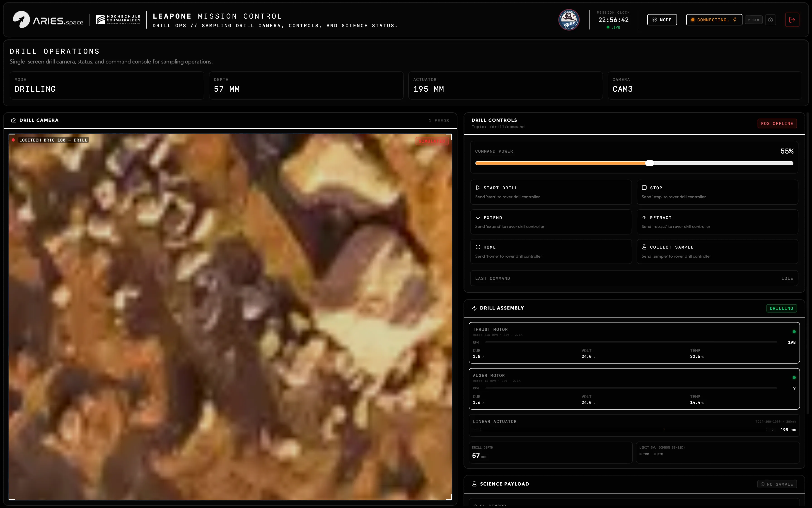The image size is (812, 508).
Task: Send the Retract command
Action: tap(717, 222)
